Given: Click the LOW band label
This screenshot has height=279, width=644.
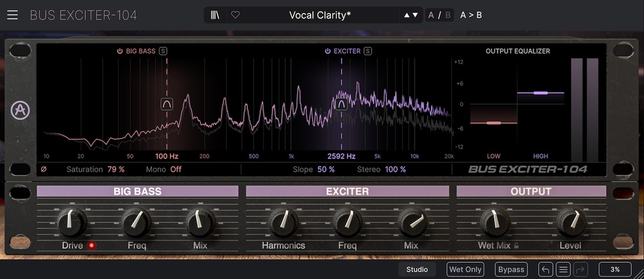Looking at the screenshot, I should (x=494, y=156).
